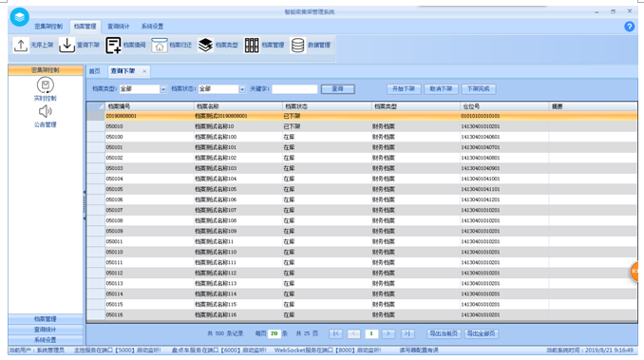Click the 无序上架 upload shelf icon
The width and height of the screenshot is (644, 360).
(x=21, y=46)
